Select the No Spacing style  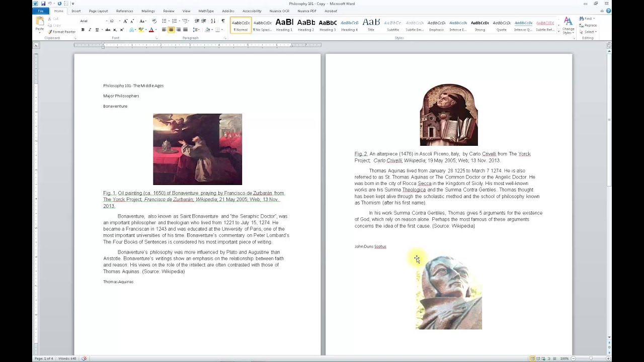point(262,25)
